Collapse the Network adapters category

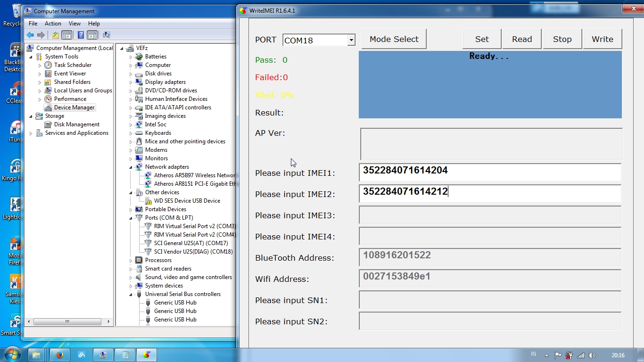pyautogui.click(x=131, y=167)
